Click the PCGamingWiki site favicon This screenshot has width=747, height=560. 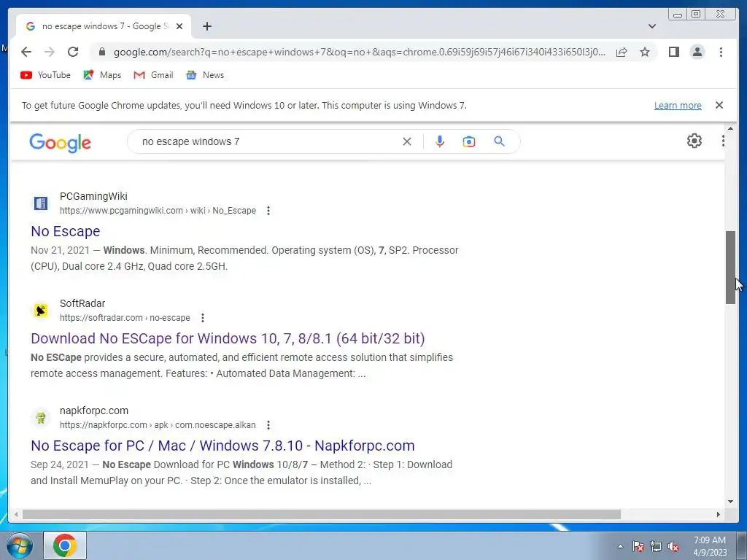41,203
